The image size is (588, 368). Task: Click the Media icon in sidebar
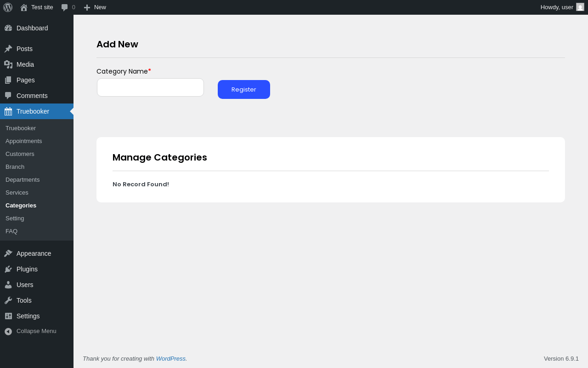pyautogui.click(x=8, y=64)
